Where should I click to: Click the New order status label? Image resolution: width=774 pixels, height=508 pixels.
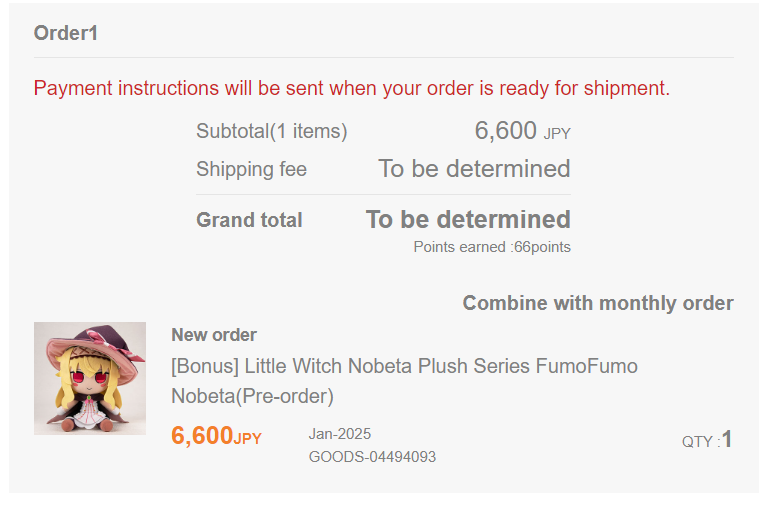pyautogui.click(x=214, y=335)
